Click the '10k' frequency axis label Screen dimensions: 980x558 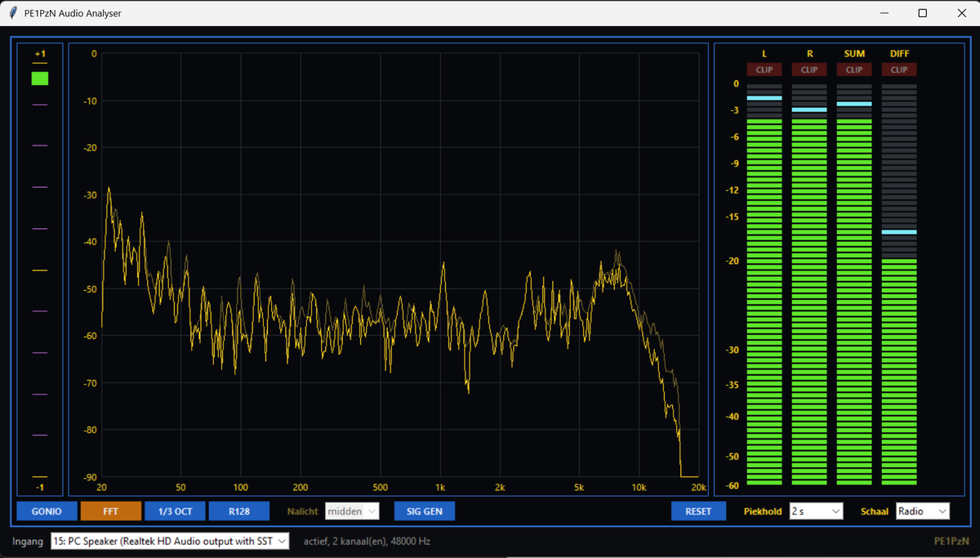(x=639, y=487)
